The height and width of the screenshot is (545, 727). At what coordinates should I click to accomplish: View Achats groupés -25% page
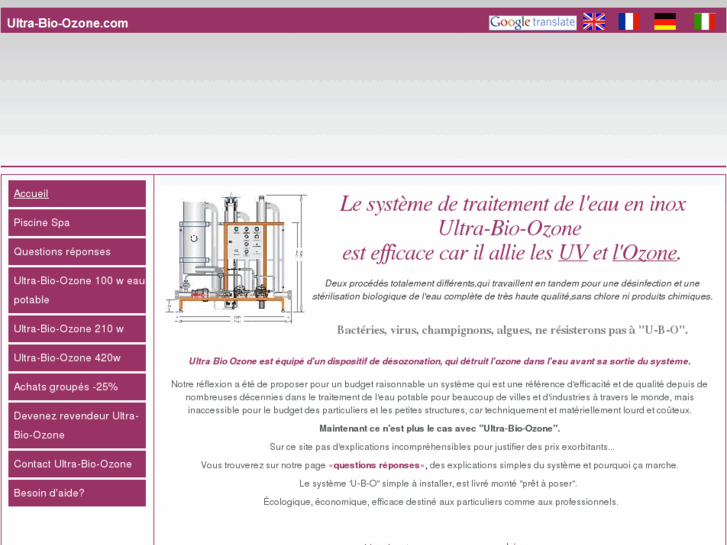pos(77,387)
